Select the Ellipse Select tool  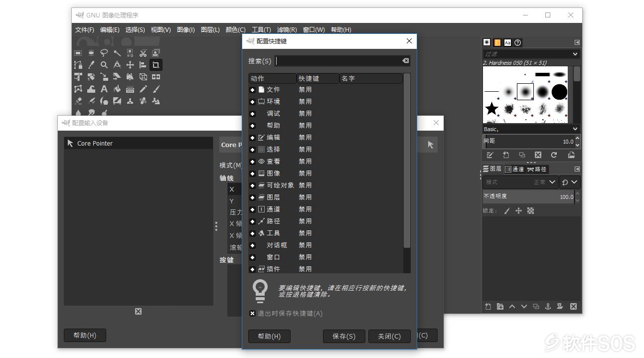[x=91, y=53]
